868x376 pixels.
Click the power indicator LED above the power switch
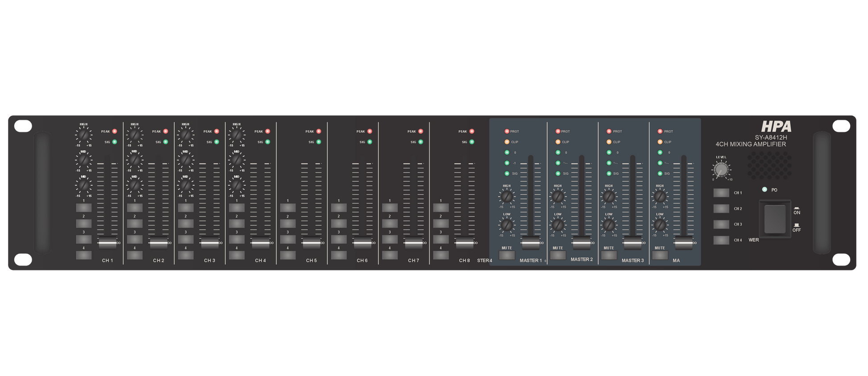click(x=765, y=189)
